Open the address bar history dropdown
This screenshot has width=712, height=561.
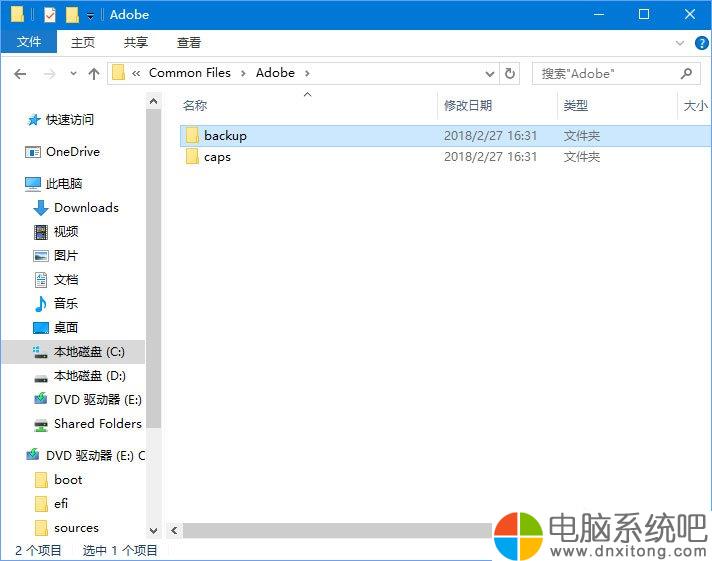click(x=490, y=74)
